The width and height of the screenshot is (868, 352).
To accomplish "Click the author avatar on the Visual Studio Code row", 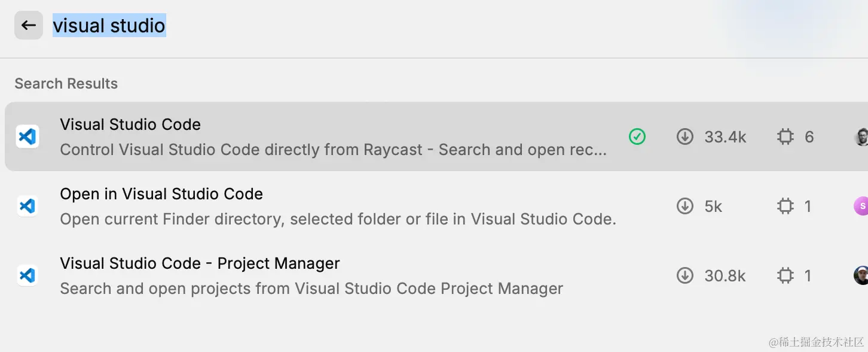I will click(861, 137).
